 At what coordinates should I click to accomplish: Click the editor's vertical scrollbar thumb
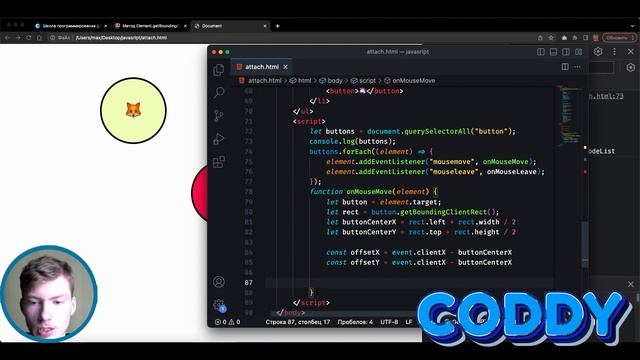[x=585, y=244]
